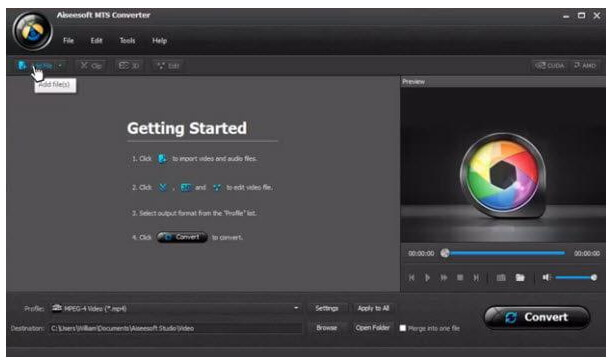
Task: Click the Browse destination button
Action: (327, 328)
